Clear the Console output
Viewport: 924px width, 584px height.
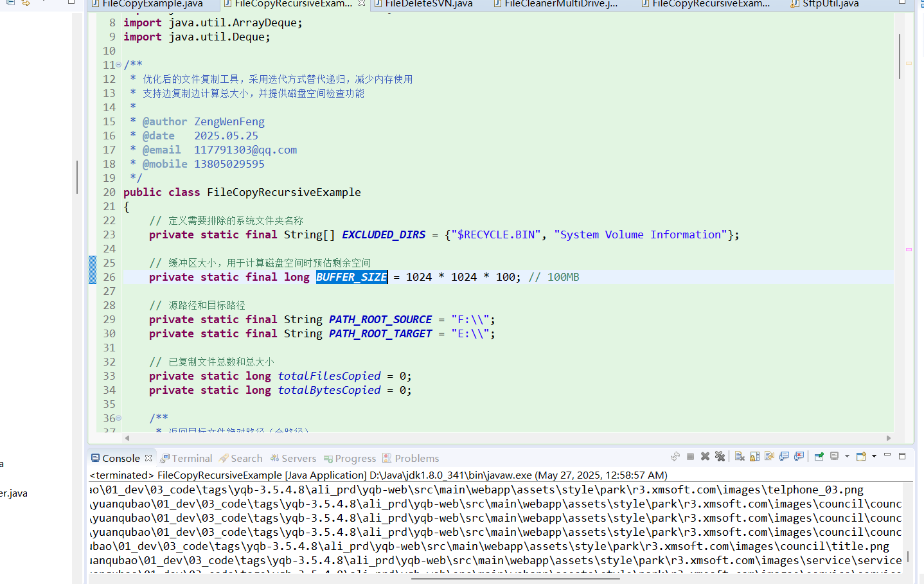click(739, 456)
